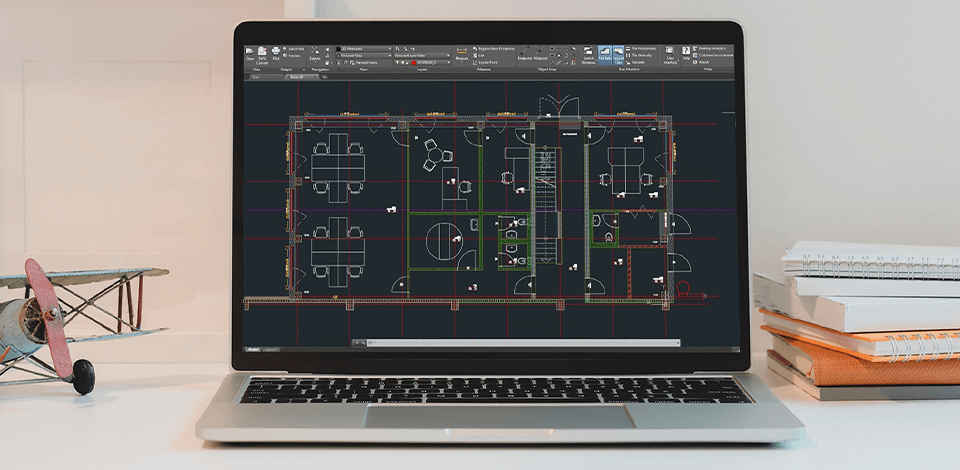
Task: Add a new file tab with plus
Action: click(324, 77)
